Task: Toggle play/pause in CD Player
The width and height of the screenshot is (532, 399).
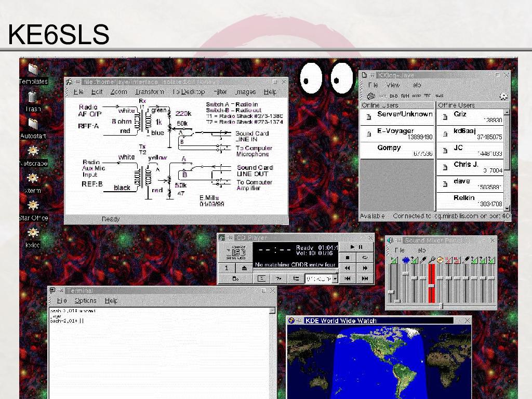Action: tap(356, 247)
